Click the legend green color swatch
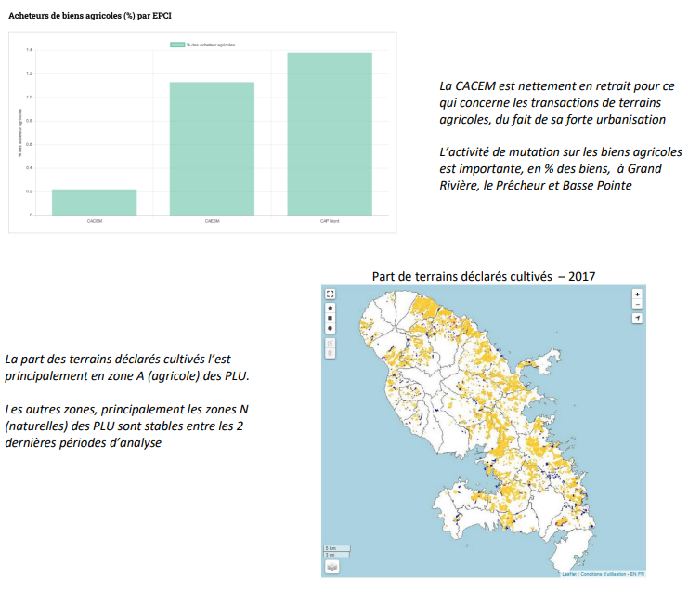This screenshot has height=616, width=689. [177, 45]
